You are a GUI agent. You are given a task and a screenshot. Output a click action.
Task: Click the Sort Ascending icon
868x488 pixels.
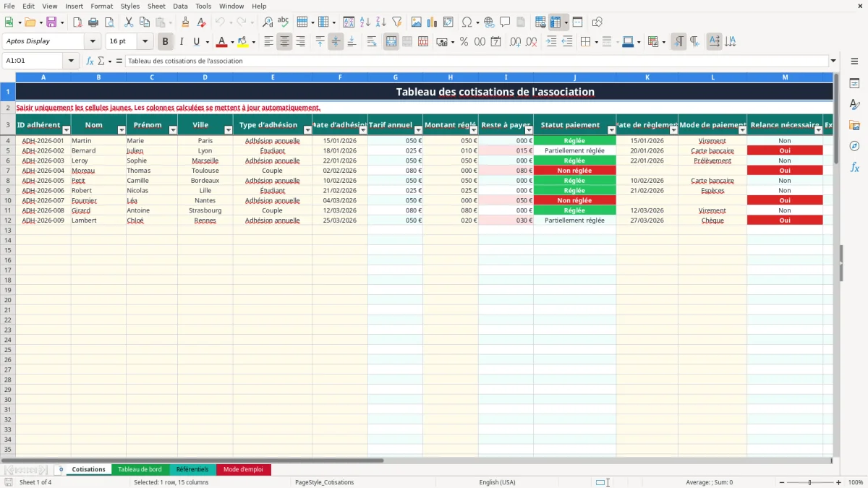coord(365,22)
